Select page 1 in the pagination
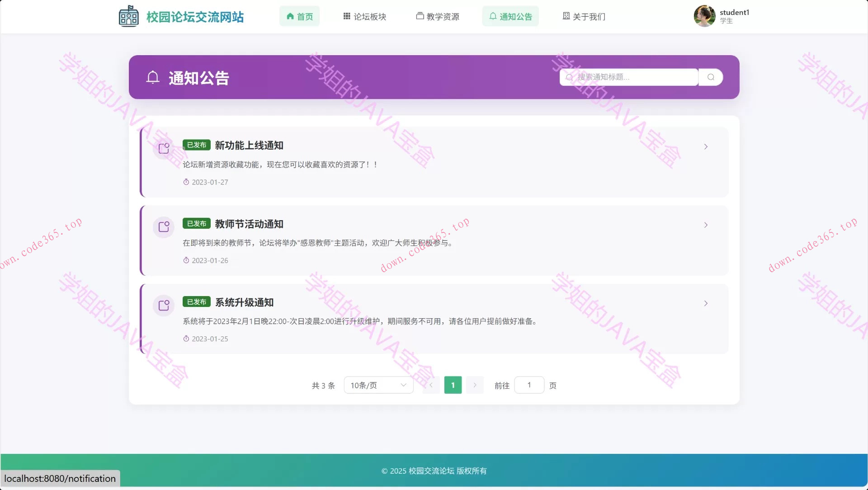This screenshot has height=490, width=868. click(x=453, y=385)
